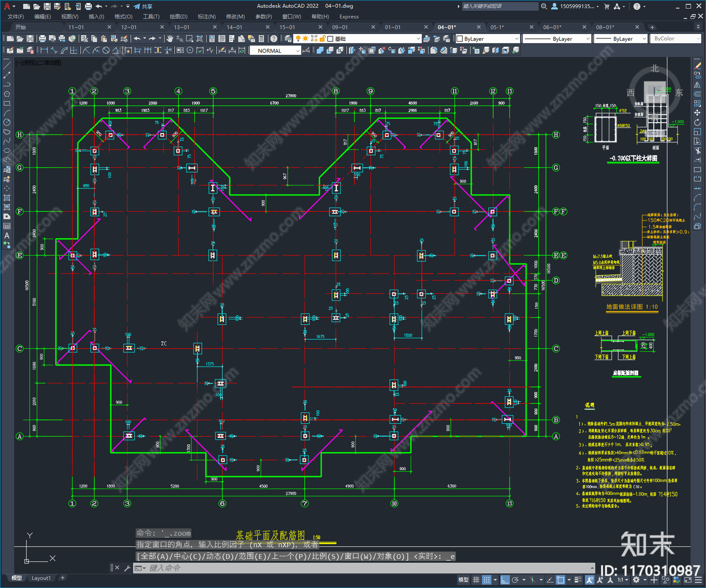This screenshot has width=706, height=588.
Task: Toggle the drawing grid display
Action: (476, 580)
